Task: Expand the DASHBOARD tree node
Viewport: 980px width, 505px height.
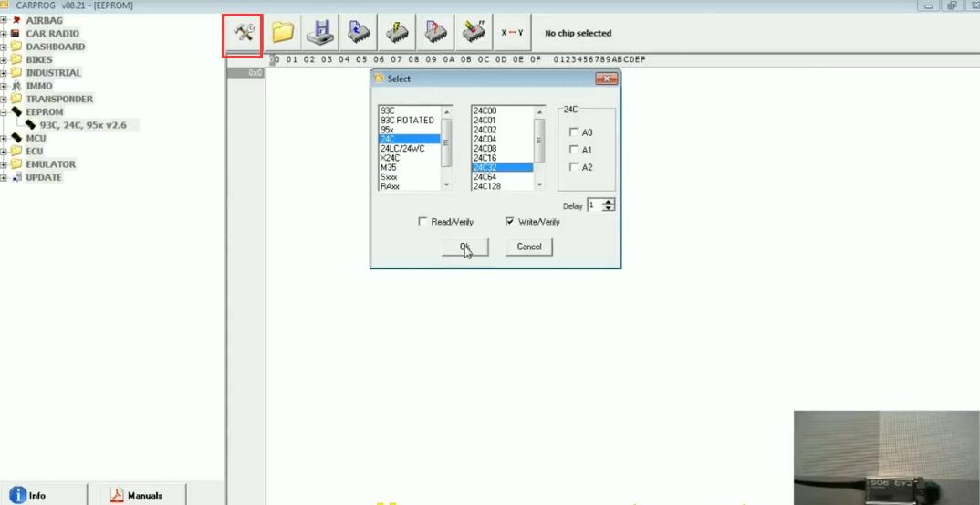Action: pyautogui.click(x=4, y=47)
